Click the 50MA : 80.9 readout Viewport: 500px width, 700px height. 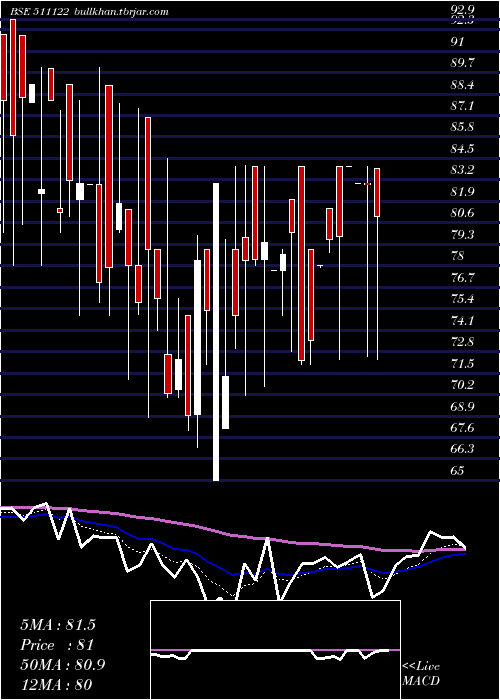click(x=63, y=665)
